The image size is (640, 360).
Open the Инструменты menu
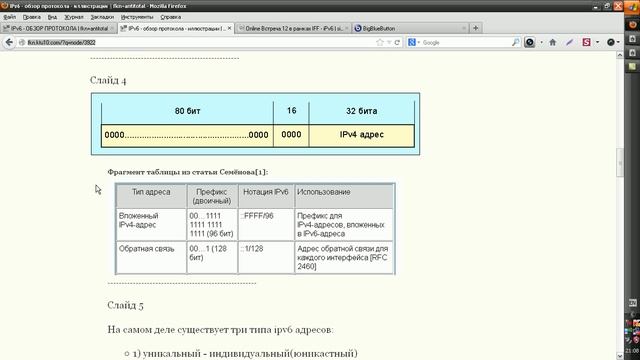[x=137, y=17]
